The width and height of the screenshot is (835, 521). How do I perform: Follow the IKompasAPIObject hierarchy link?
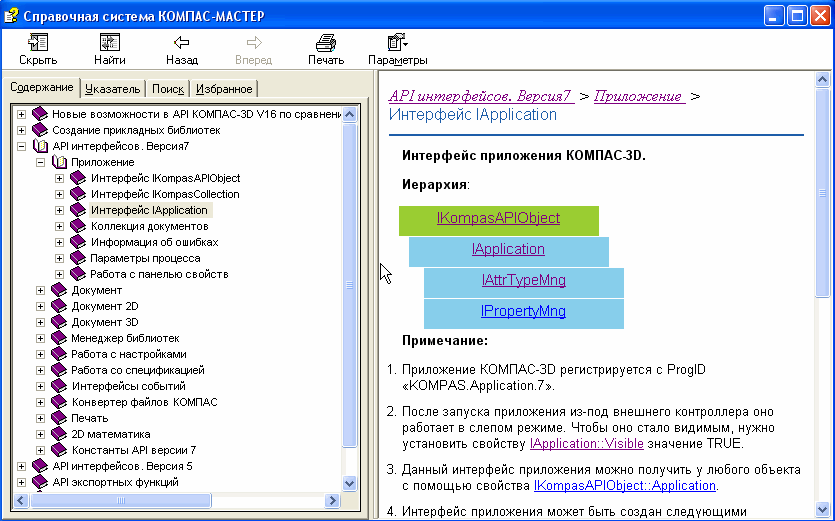click(498, 218)
